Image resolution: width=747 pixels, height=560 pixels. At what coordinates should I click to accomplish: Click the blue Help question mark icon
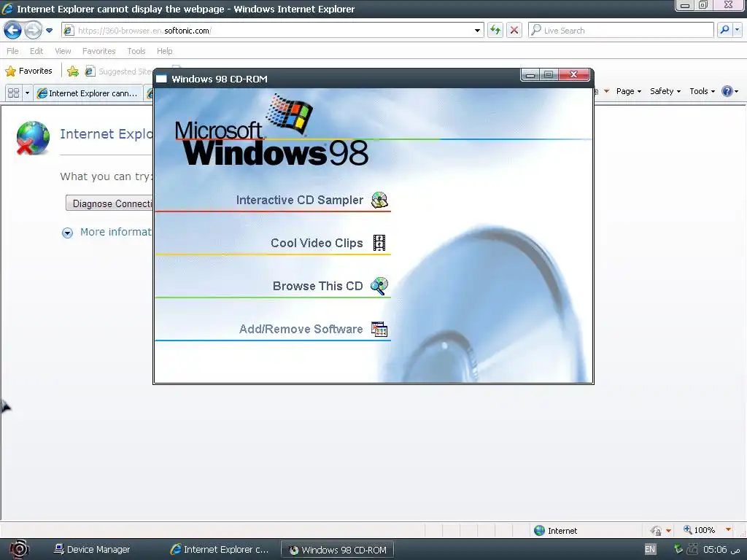tap(727, 91)
